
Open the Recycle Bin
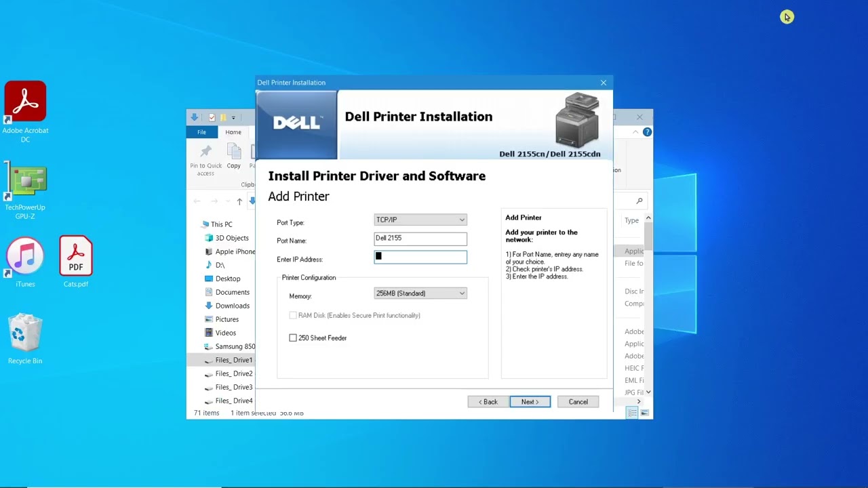(x=25, y=338)
